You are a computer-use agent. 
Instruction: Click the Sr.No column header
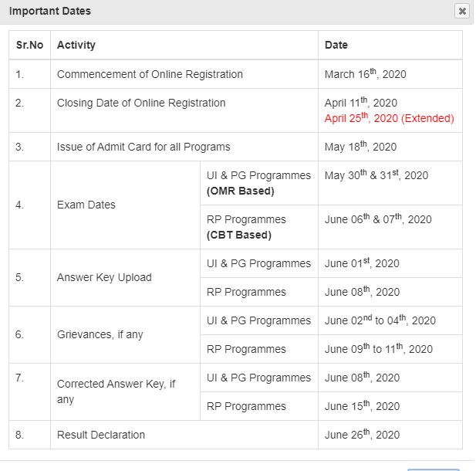(30, 45)
